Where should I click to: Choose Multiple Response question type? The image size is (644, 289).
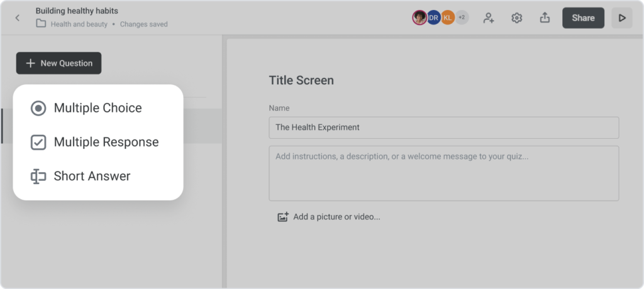pyautogui.click(x=97, y=142)
